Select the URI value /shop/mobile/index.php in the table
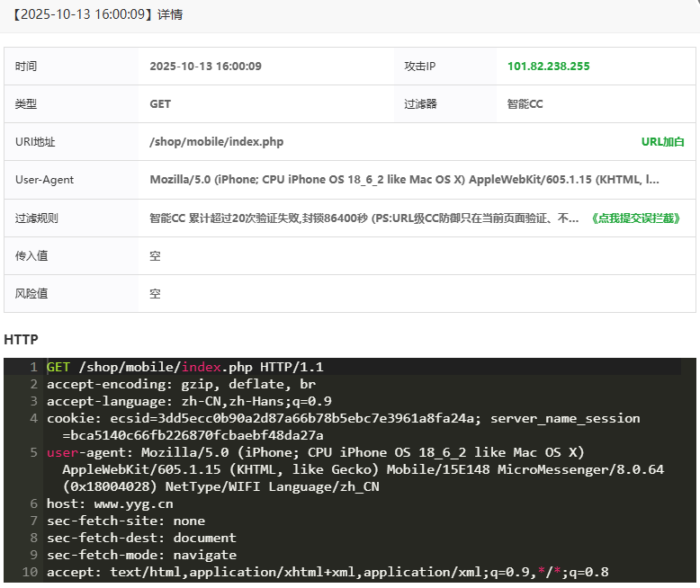Viewport: 700px width, 588px height. pyautogui.click(x=216, y=142)
